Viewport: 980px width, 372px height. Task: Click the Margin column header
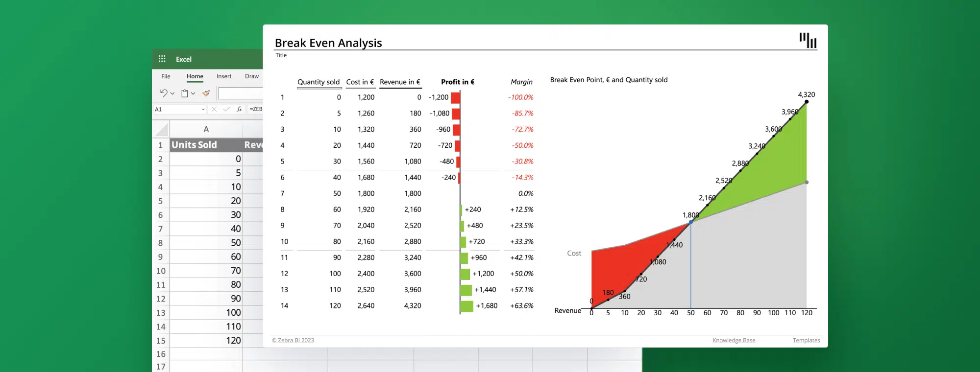pyautogui.click(x=521, y=82)
